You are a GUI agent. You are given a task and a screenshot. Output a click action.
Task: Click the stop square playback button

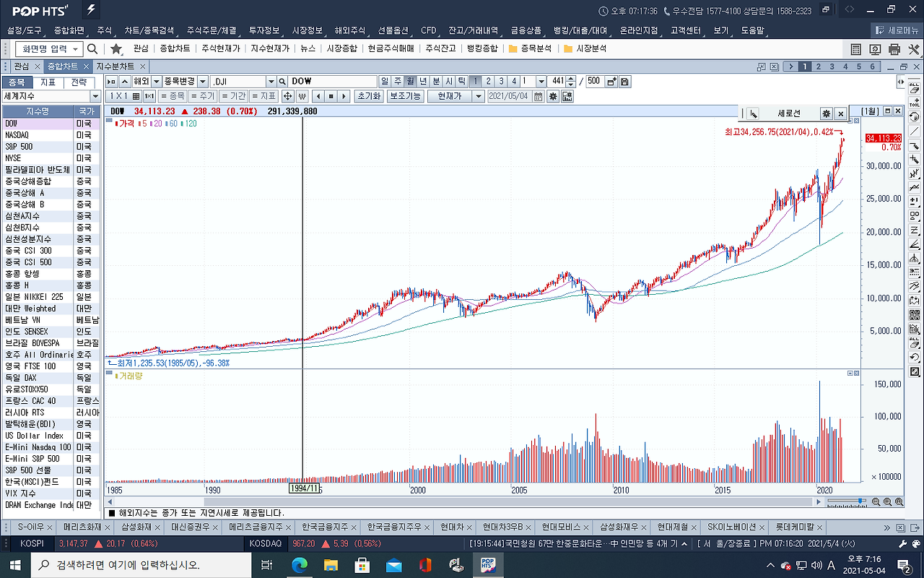coord(331,96)
